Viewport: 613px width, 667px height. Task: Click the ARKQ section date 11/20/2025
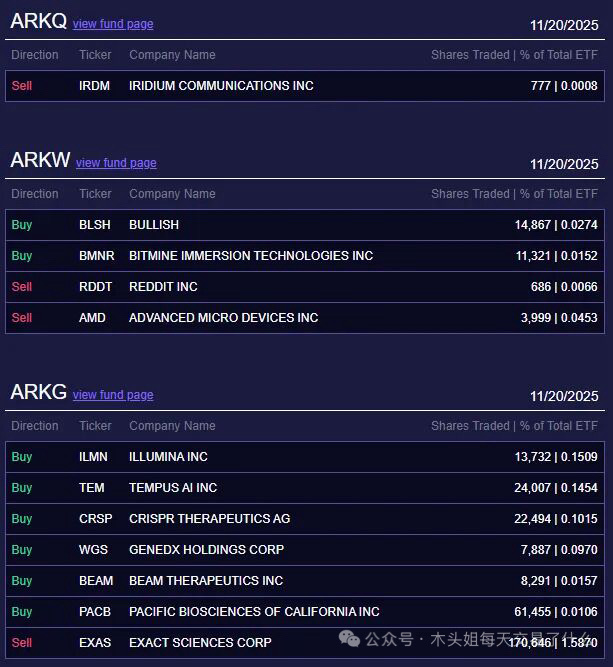(x=564, y=26)
